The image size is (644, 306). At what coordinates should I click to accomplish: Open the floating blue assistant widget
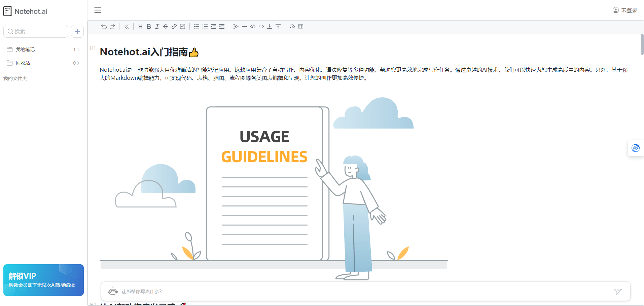point(636,148)
